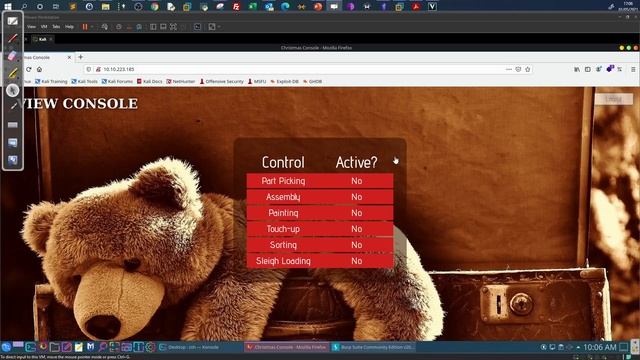
Task: Switch to Burp Suite Community Edition taskbar window
Action: [373, 347]
